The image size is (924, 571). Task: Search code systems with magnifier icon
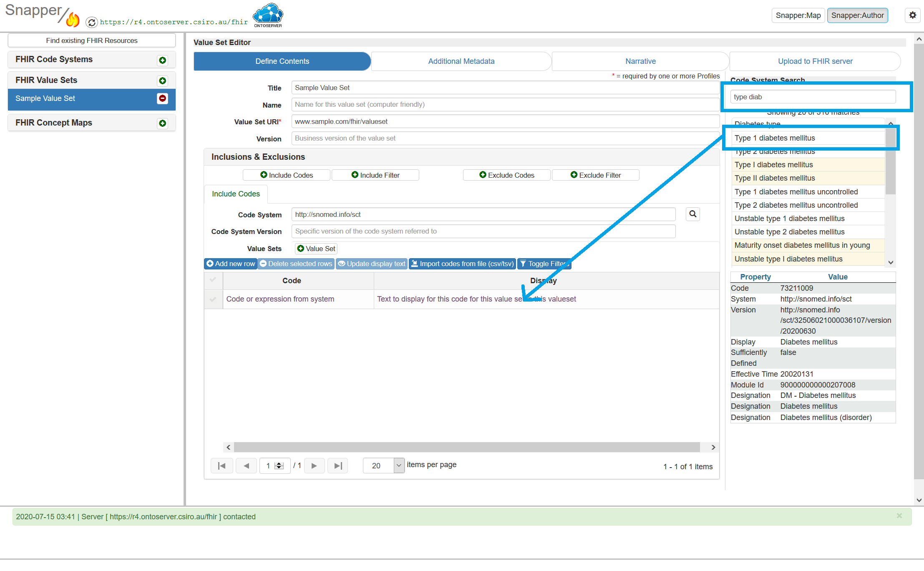coord(693,214)
